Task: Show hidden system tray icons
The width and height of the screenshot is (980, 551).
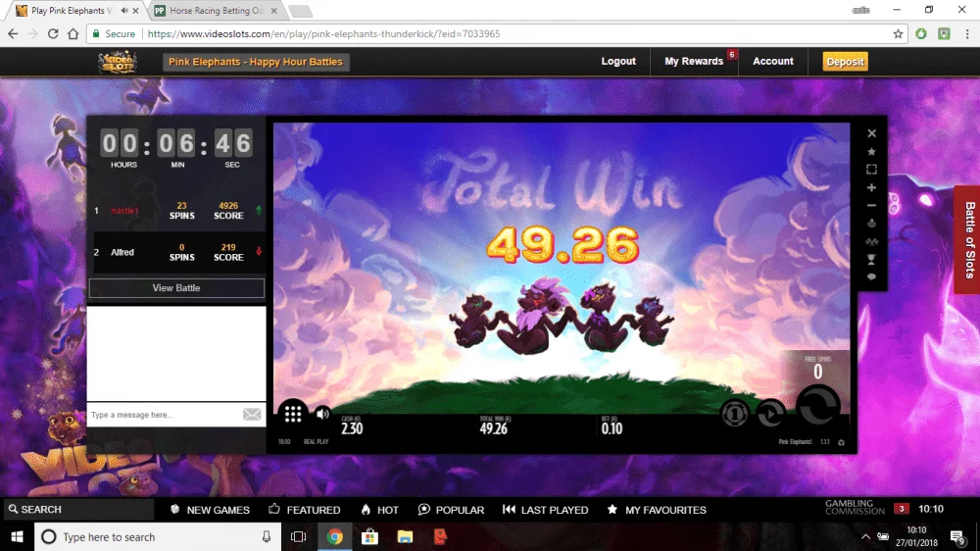Action: (865, 536)
